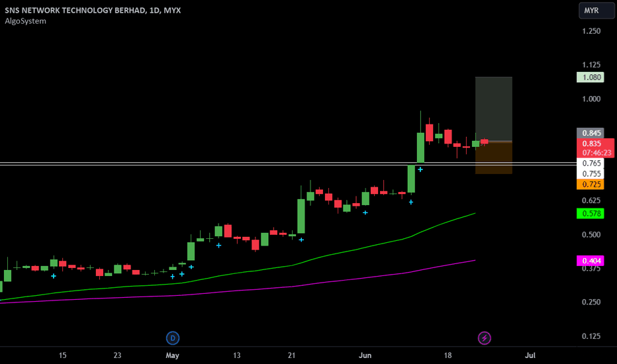Open the MYR currency selector
This screenshot has height=364, width=617.
(596, 11)
